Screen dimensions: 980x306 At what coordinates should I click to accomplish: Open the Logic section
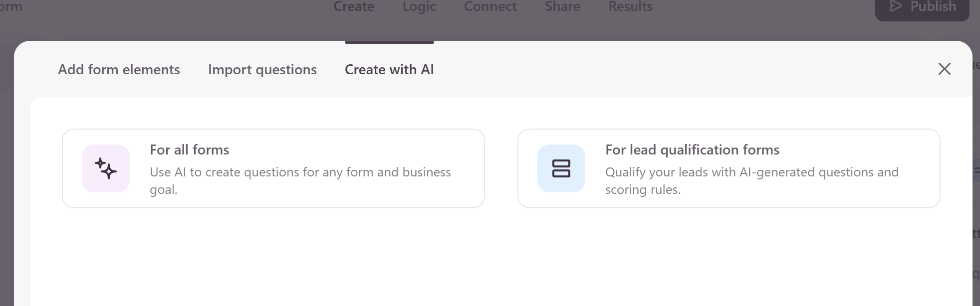point(419,6)
